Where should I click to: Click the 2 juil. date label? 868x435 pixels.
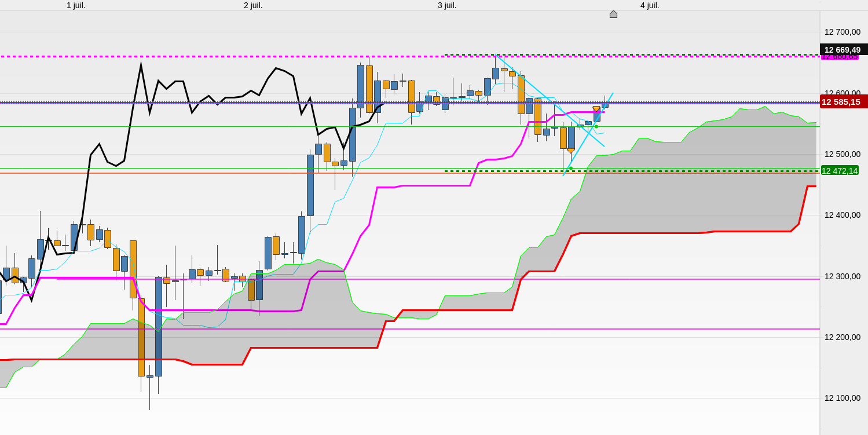click(253, 5)
